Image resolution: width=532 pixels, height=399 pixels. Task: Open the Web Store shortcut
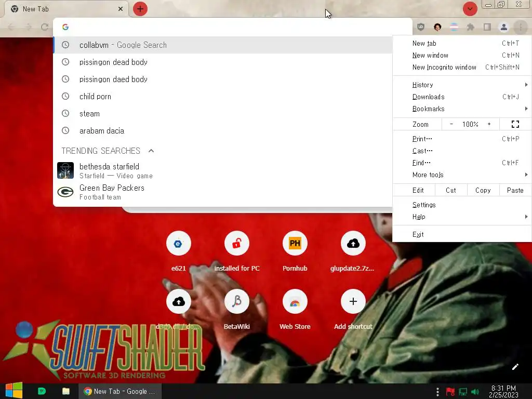pos(295,310)
